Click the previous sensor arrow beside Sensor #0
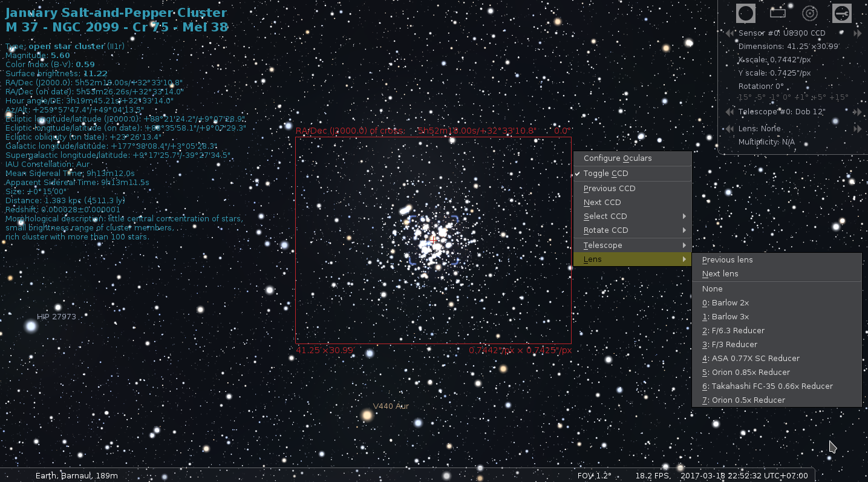 click(729, 33)
